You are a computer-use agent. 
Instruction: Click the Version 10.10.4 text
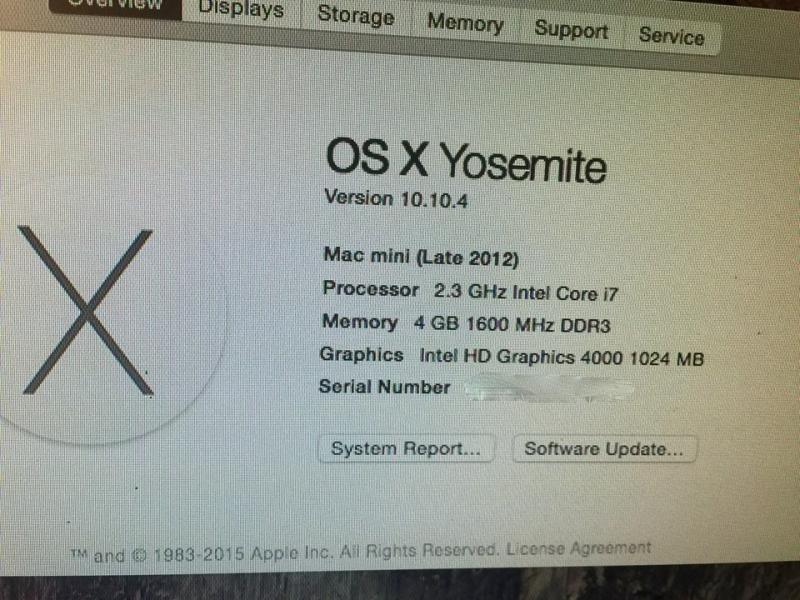point(396,198)
